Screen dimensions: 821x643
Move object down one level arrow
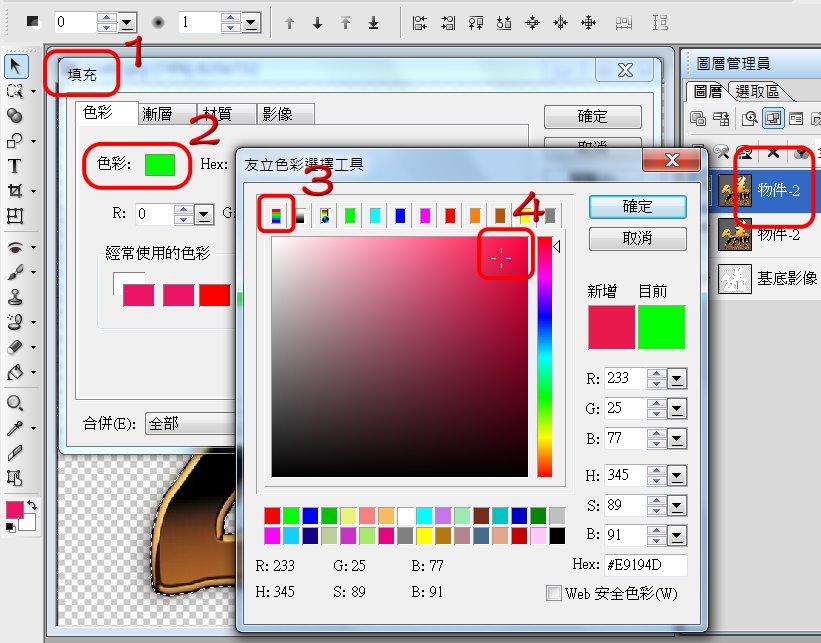coord(317,23)
